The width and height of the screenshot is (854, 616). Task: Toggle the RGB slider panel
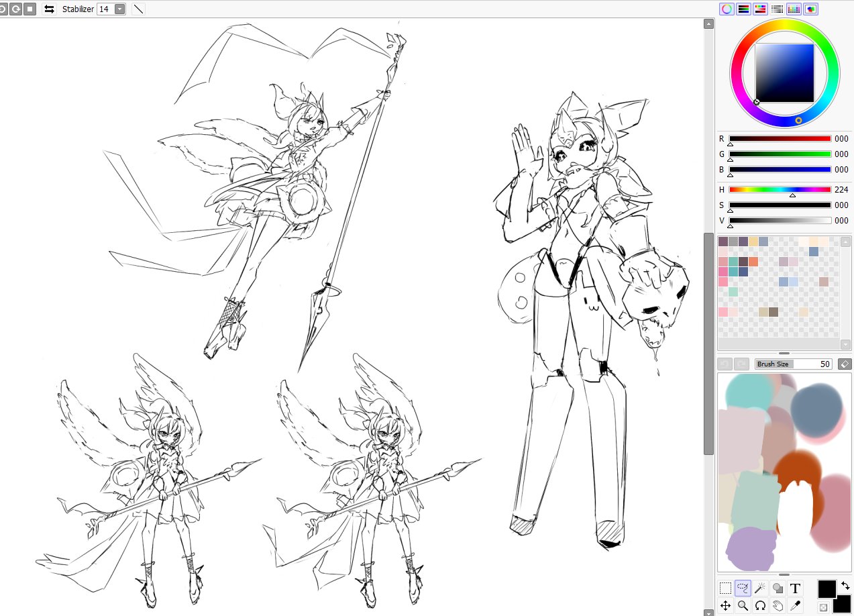coord(743,9)
